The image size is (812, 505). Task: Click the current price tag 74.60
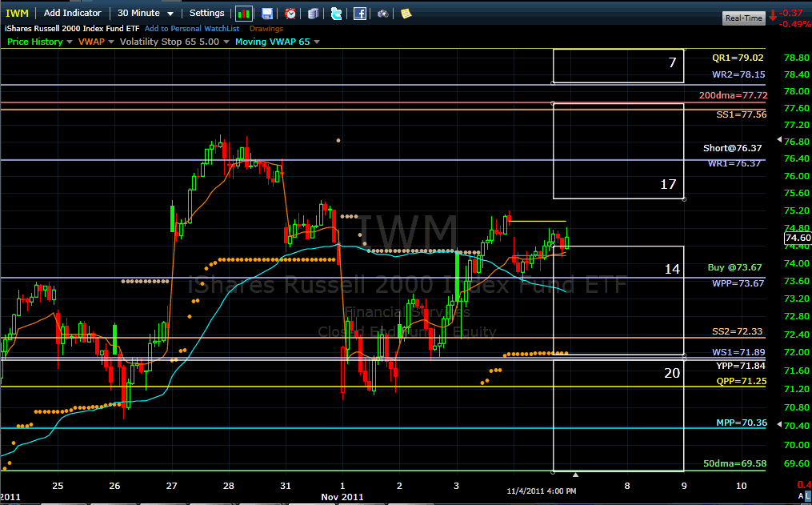click(798, 238)
